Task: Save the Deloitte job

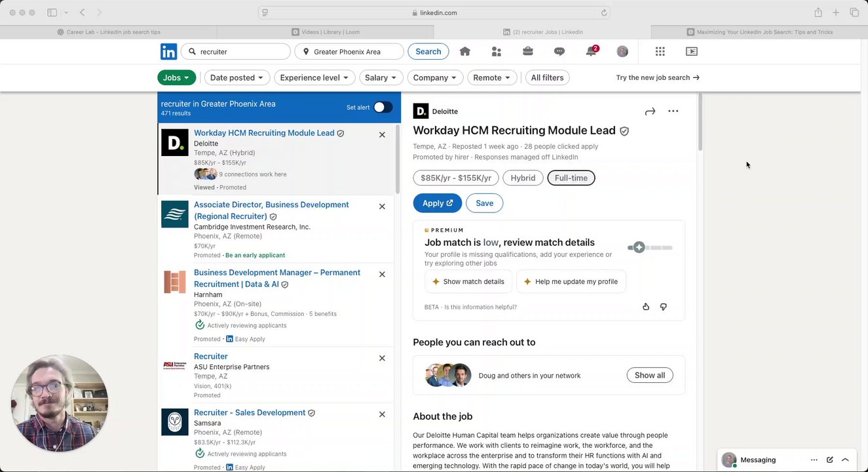Action: (484, 203)
